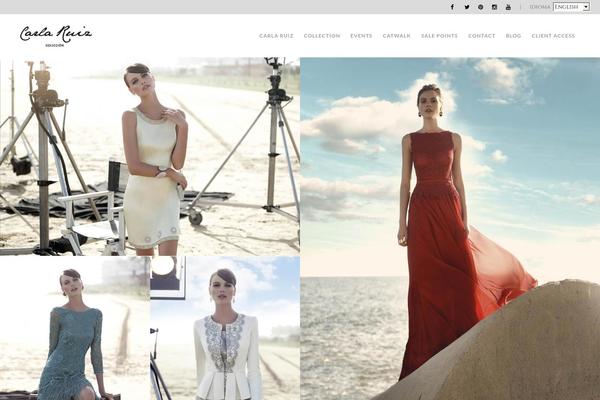Go to the Events page
Screen dimensions: 600x400
361,36
